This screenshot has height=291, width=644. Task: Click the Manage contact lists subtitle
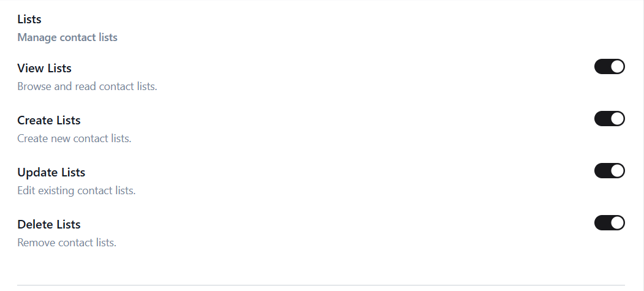click(67, 37)
